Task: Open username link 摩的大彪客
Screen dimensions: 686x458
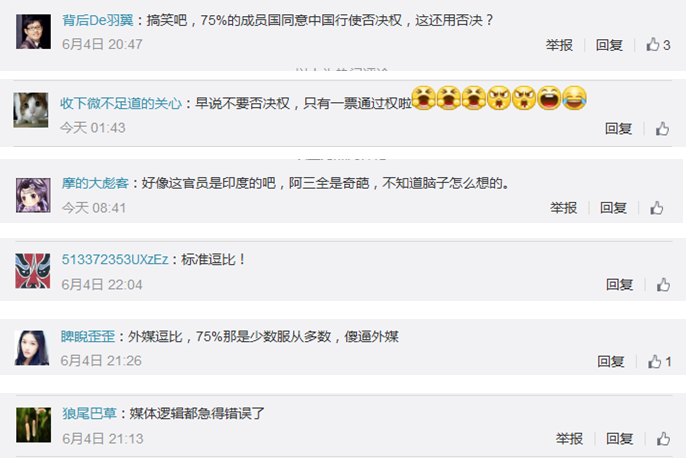Action: tap(95, 183)
